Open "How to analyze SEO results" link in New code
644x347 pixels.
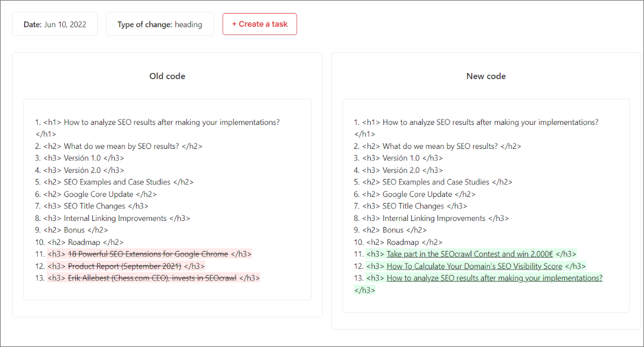[x=494, y=278]
